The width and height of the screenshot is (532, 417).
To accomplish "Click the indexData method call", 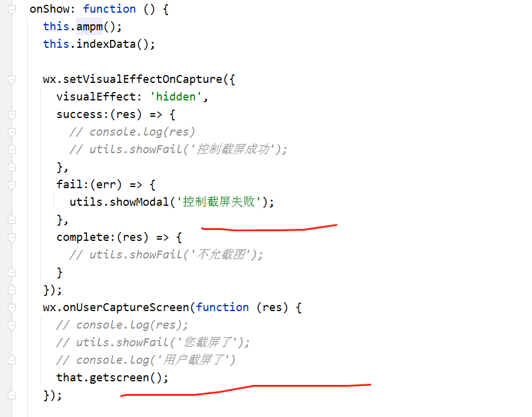I will (x=106, y=44).
